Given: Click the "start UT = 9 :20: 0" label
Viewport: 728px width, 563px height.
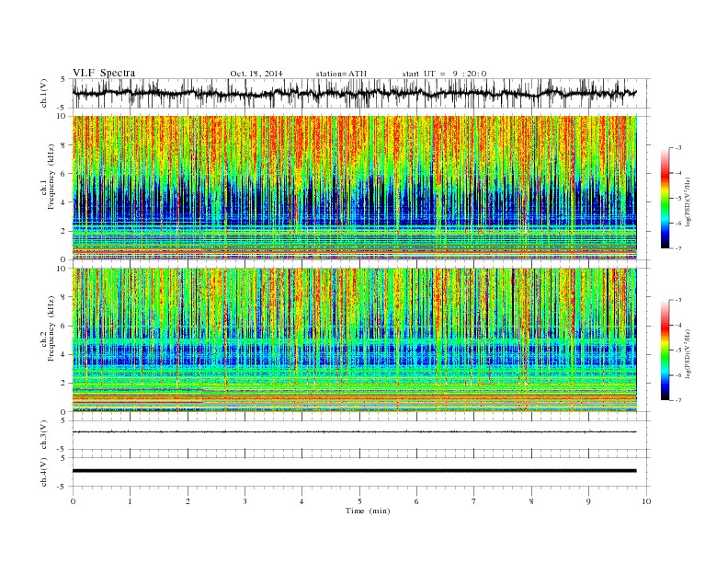Looking at the screenshot, I should click(444, 74).
